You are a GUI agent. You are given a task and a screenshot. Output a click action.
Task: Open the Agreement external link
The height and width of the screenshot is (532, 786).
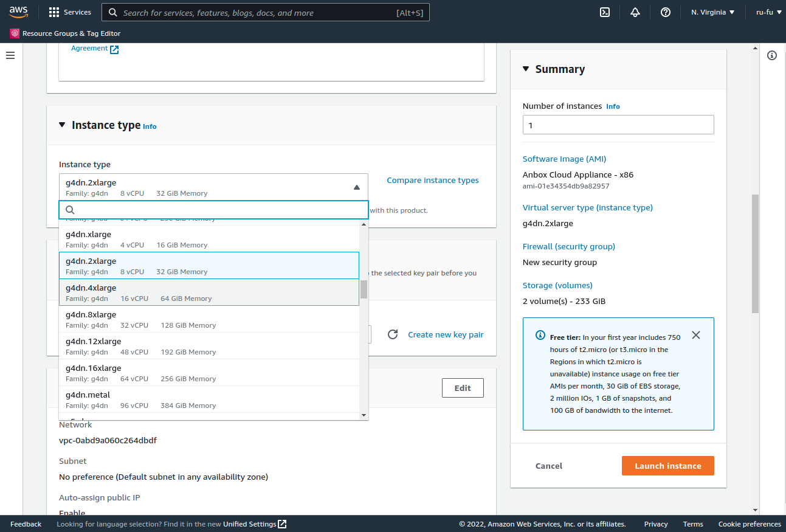coord(95,49)
